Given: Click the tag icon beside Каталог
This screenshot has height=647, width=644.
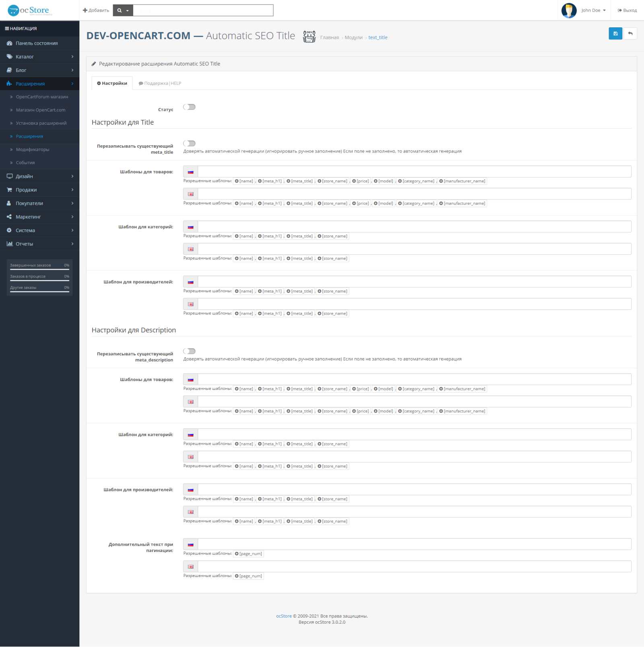Looking at the screenshot, I should [x=9, y=57].
